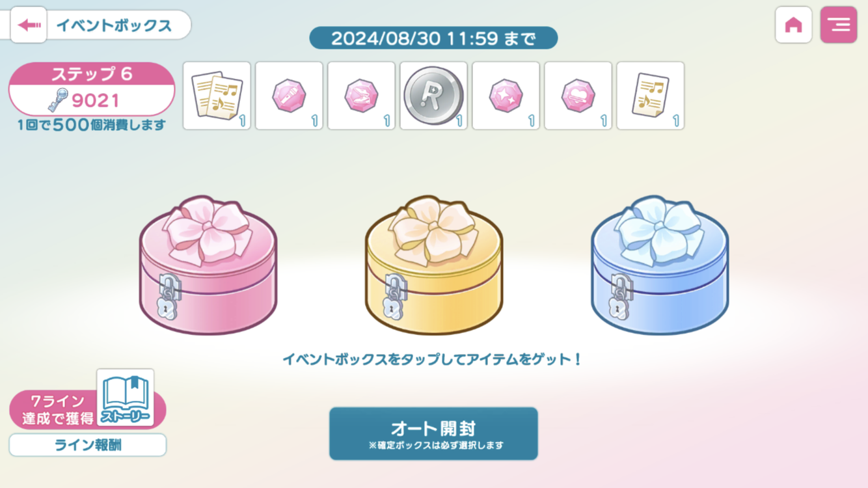Screen dimensions: 868x488
Task: Open the yellow event box
Action: tap(434, 265)
